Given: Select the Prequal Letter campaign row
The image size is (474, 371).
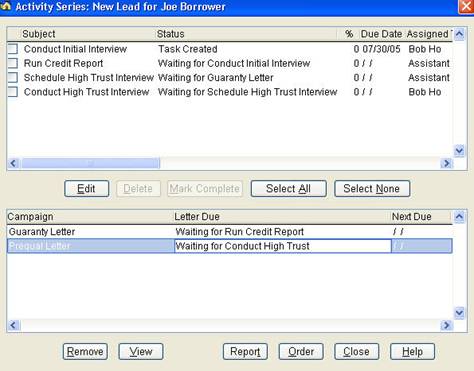Looking at the screenshot, I should coord(230,246).
